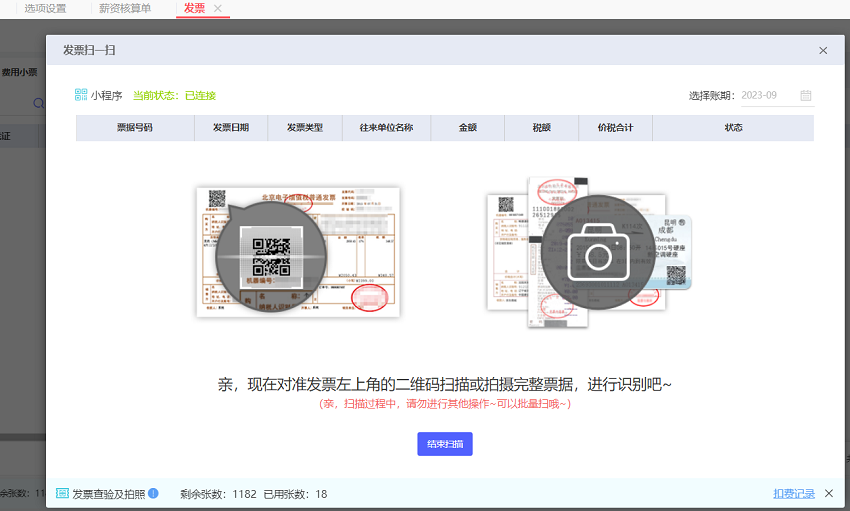Select the 发票 tab
The height and width of the screenshot is (511, 850).
coord(194,8)
